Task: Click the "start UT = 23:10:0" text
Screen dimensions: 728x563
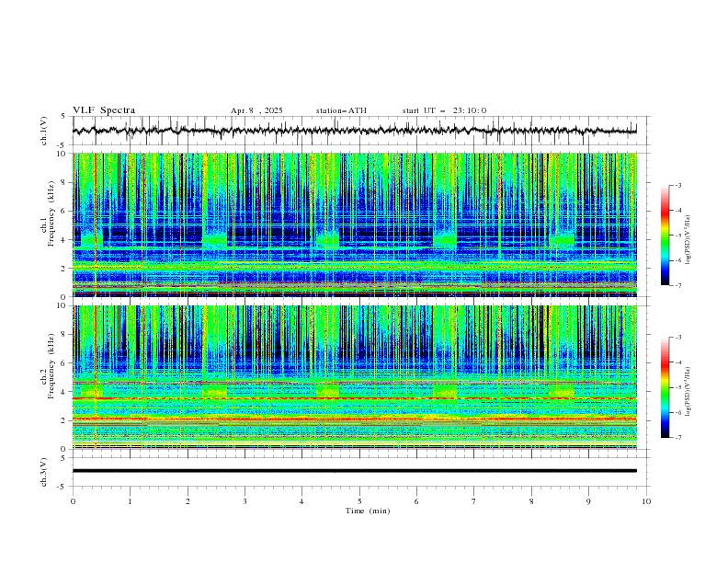Action: [444, 110]
